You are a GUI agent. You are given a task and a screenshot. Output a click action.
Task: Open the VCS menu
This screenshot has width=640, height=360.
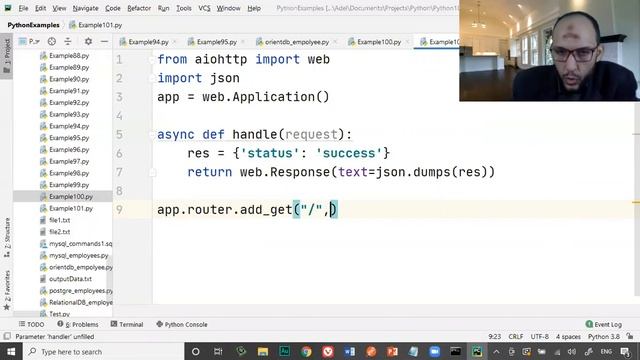click(204, 8)
